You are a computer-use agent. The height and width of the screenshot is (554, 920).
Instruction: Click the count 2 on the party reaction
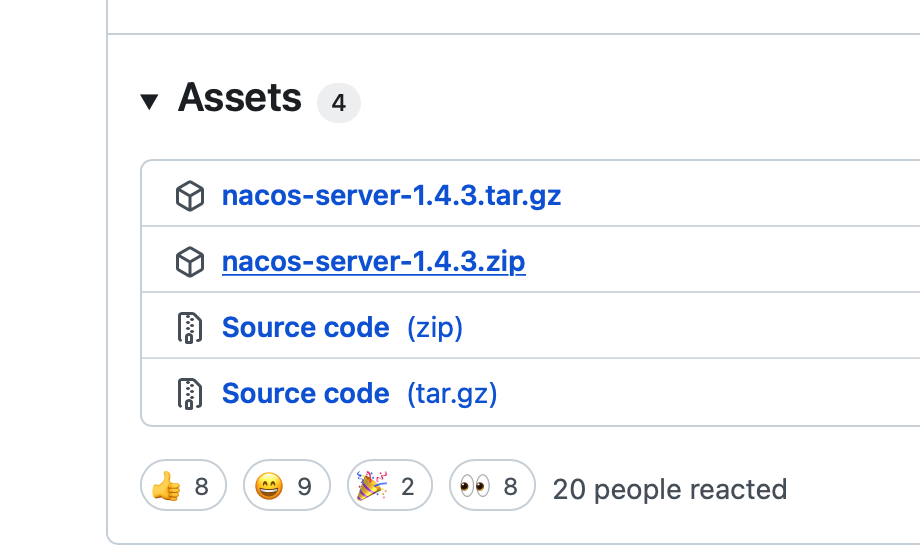407,487
